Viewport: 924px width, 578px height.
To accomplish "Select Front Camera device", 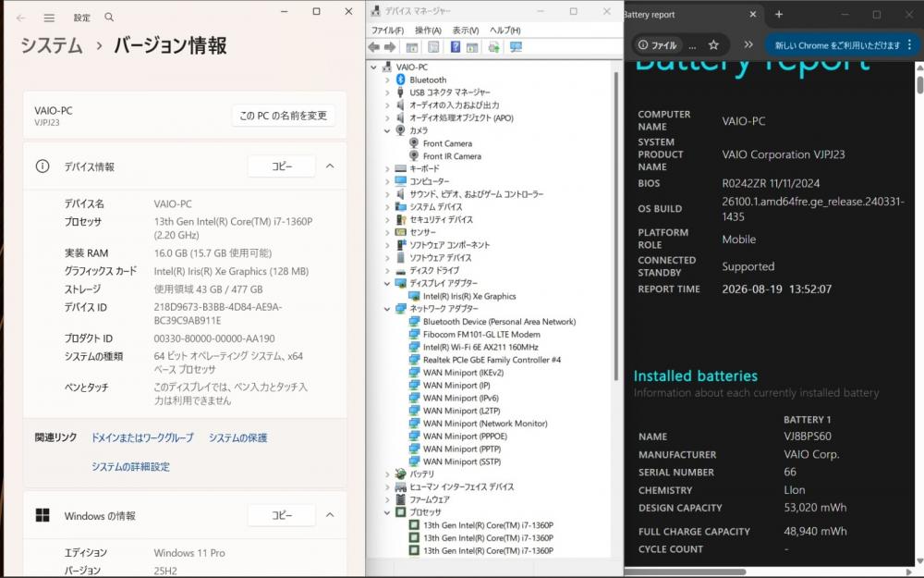I will 447,143.
